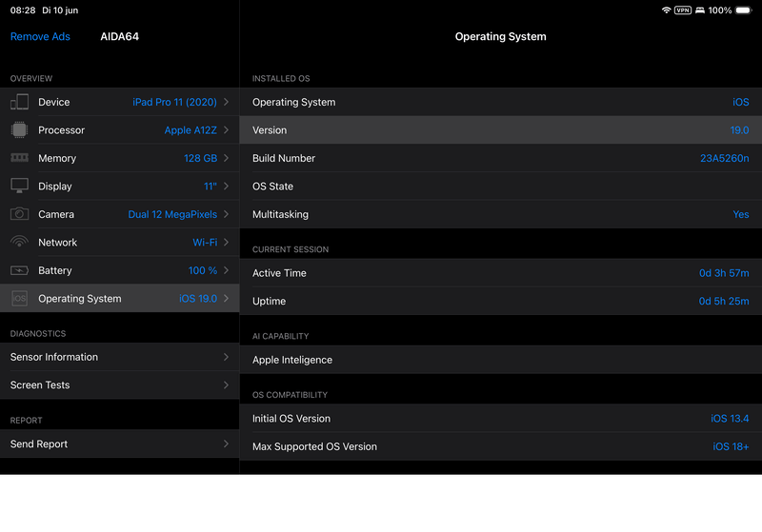Image resolution: width=762 pixels, height=532 pixels.
Task: Select the Initial OS Version row
Action: click(x=501, y=419)
